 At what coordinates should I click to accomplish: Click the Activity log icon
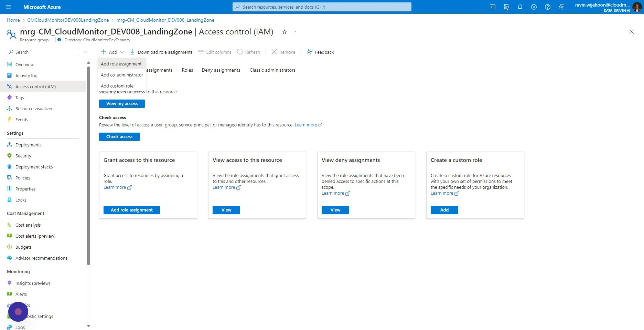click(10, 75)
